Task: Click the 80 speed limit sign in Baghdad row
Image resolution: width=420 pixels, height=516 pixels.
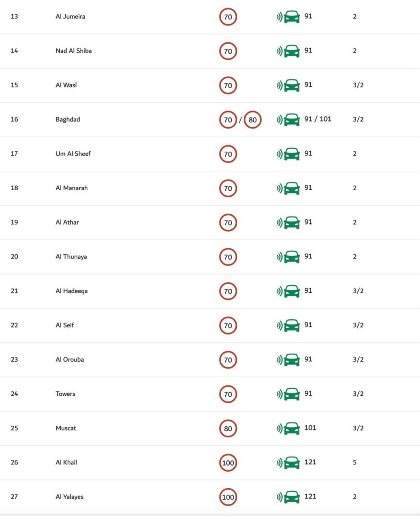Action: (253, 120)
